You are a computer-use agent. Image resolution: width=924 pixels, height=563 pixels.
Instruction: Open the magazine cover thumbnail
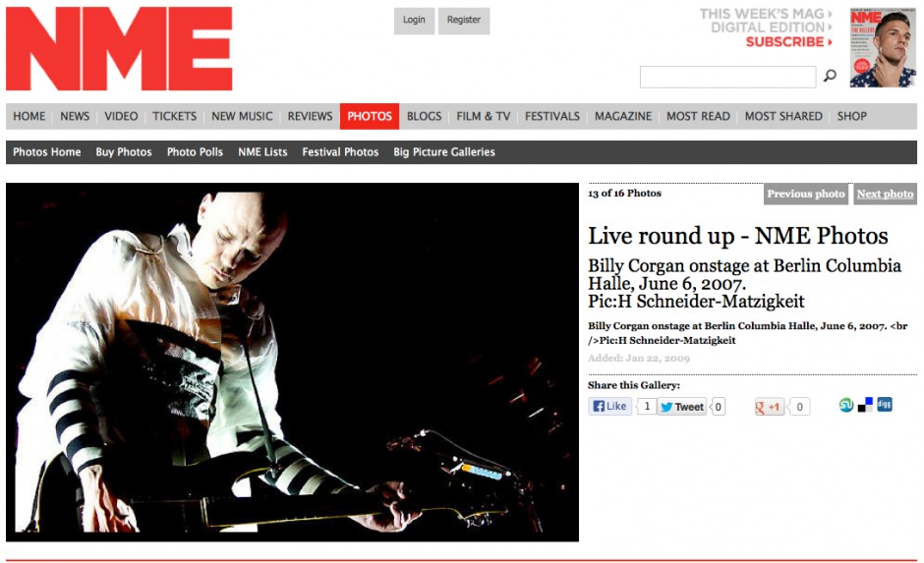pos(883,48)
